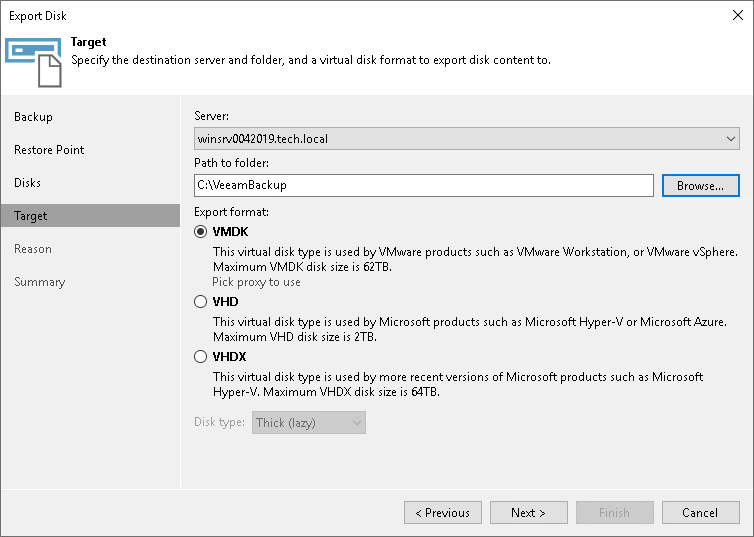Click the 'Target' heading in the header

[88, 42]
